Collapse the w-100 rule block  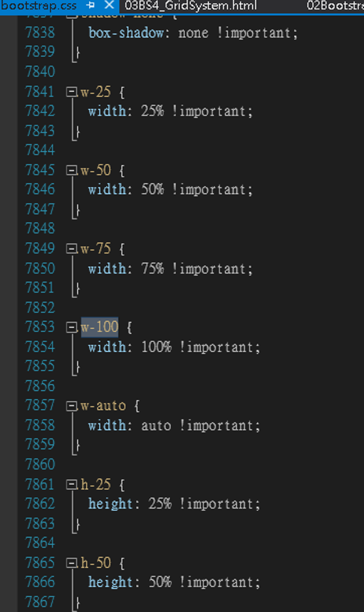point(71,328)
